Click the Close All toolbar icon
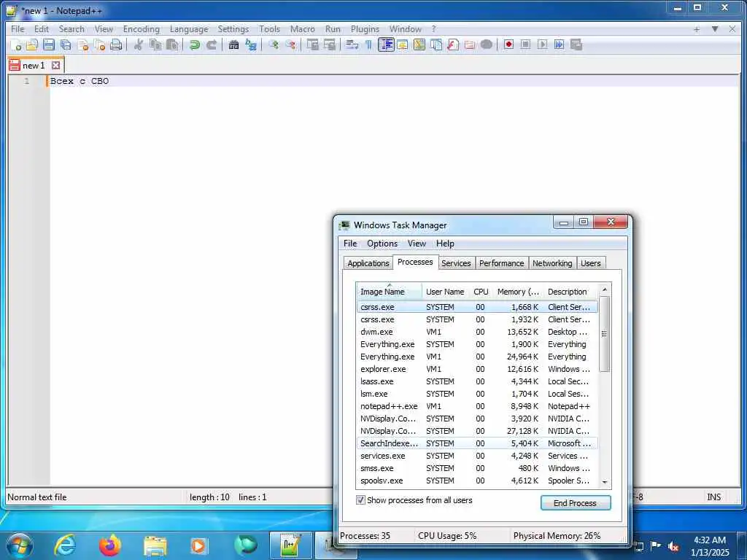Viewport: 747px width, 560px height. 99,44
